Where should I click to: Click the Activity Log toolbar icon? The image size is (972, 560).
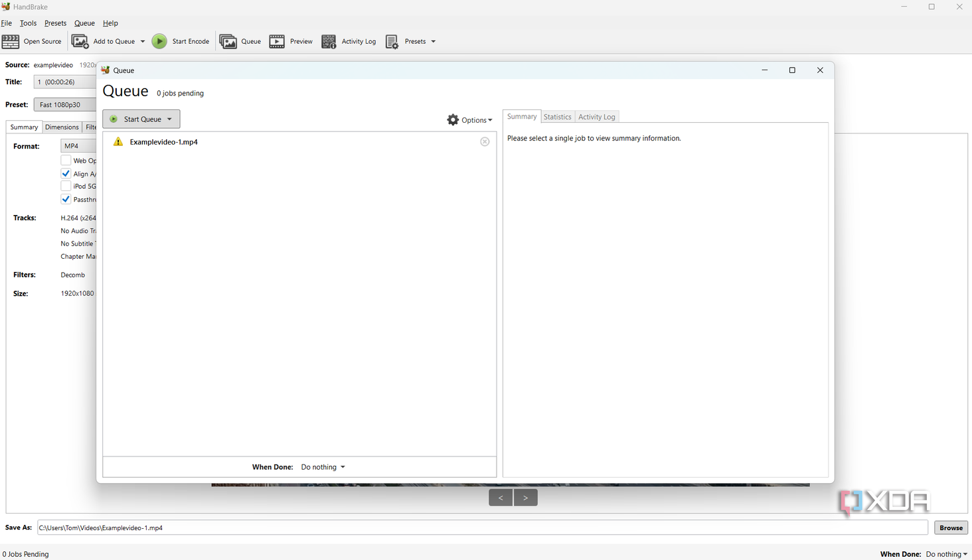(329, 41)
